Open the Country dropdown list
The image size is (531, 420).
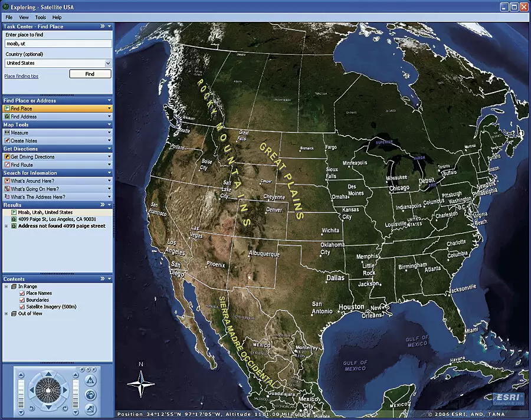[x=108, y=63]
